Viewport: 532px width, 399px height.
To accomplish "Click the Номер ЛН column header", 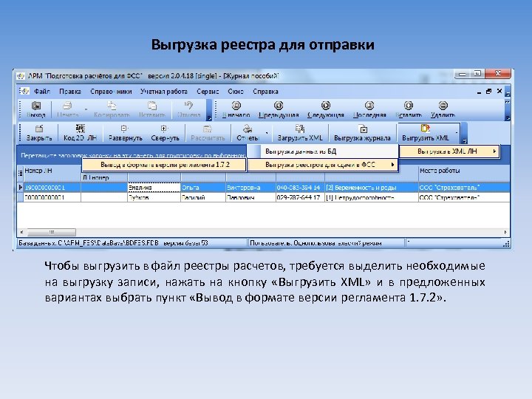I will click(52, 171).
